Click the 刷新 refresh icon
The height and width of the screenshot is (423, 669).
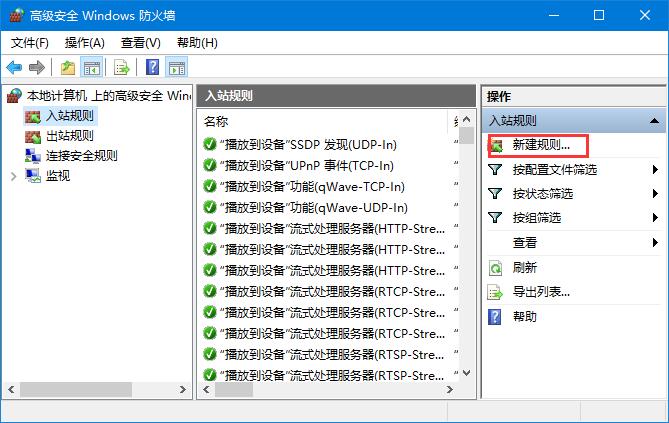coord(495,268)
